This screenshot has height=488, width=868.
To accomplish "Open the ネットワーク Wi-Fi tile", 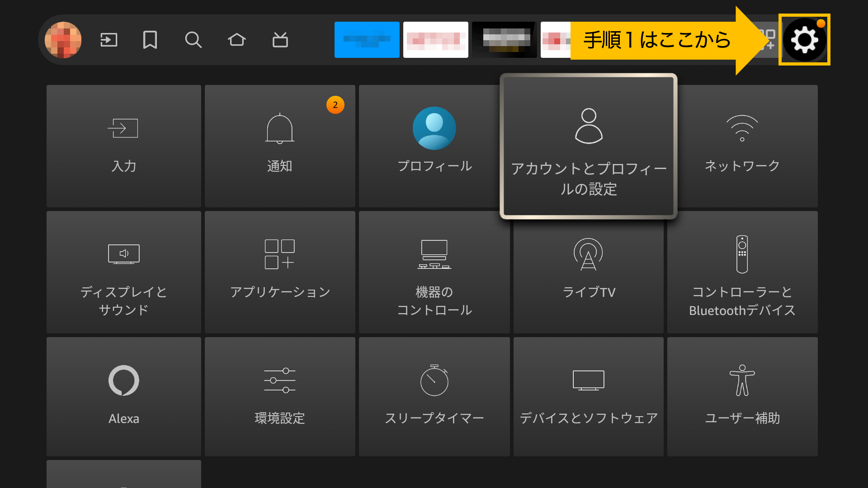I will coord(742,146).
